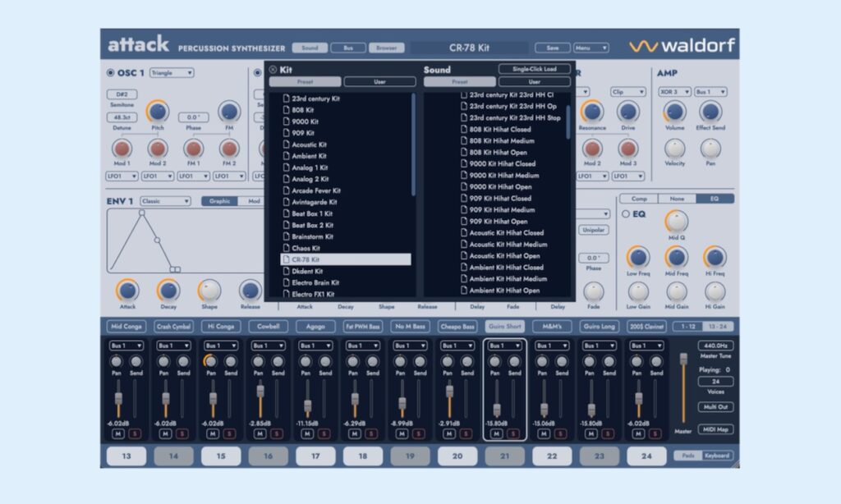The image size is (841, 504).
Task: Click the OSC 1 Pitch knob
Action: pos(156,112)
